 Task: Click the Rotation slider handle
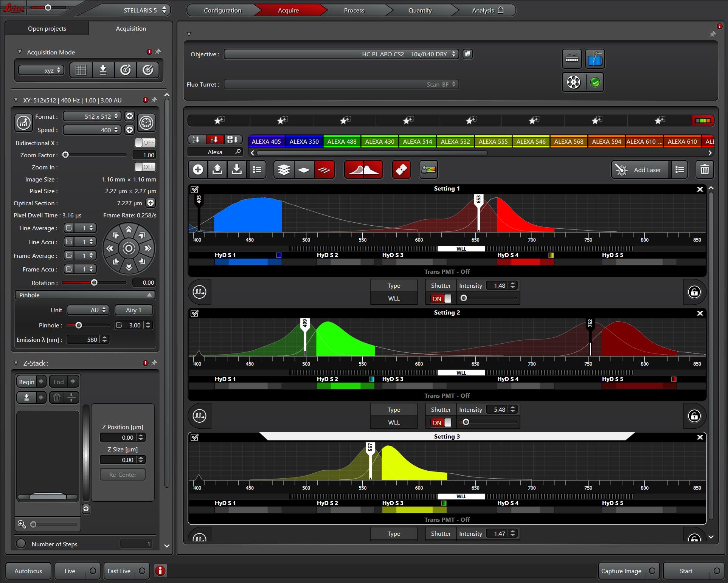(94, 282)
